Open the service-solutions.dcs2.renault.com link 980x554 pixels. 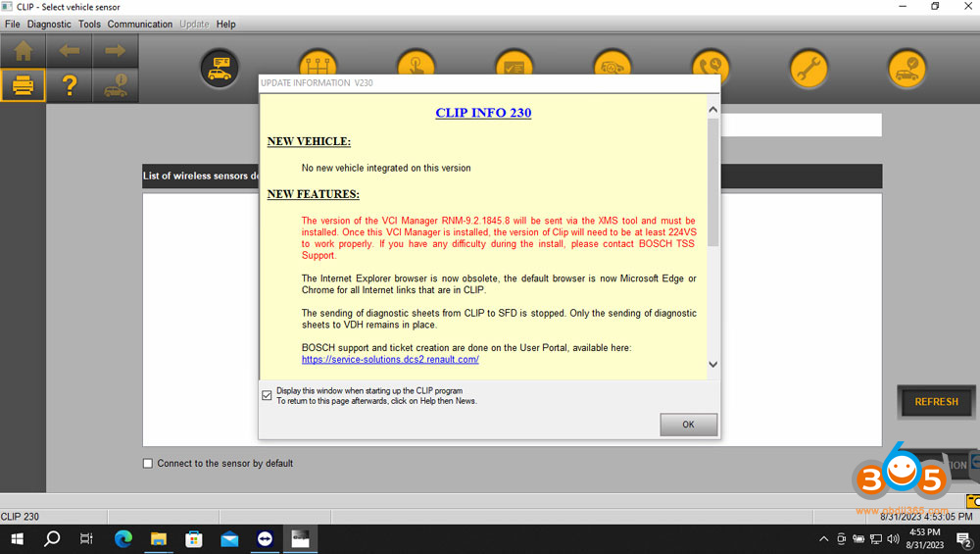(390, 360)
